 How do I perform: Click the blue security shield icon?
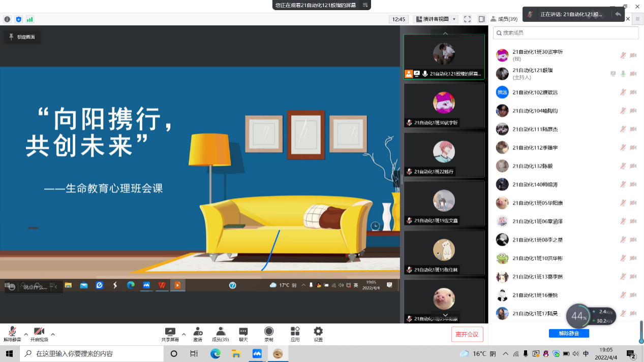[19, 19]
